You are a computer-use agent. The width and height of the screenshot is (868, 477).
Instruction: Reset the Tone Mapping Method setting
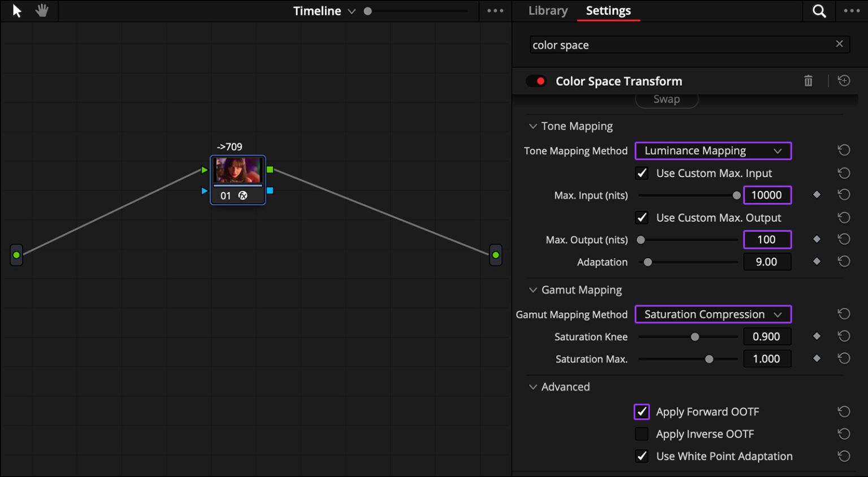click(x=844, y=150)
